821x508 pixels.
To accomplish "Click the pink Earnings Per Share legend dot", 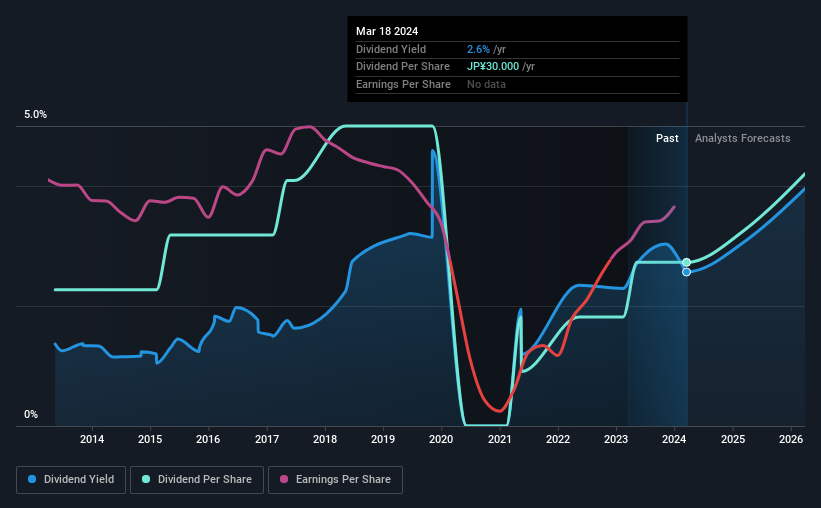I will coord(284,479).
